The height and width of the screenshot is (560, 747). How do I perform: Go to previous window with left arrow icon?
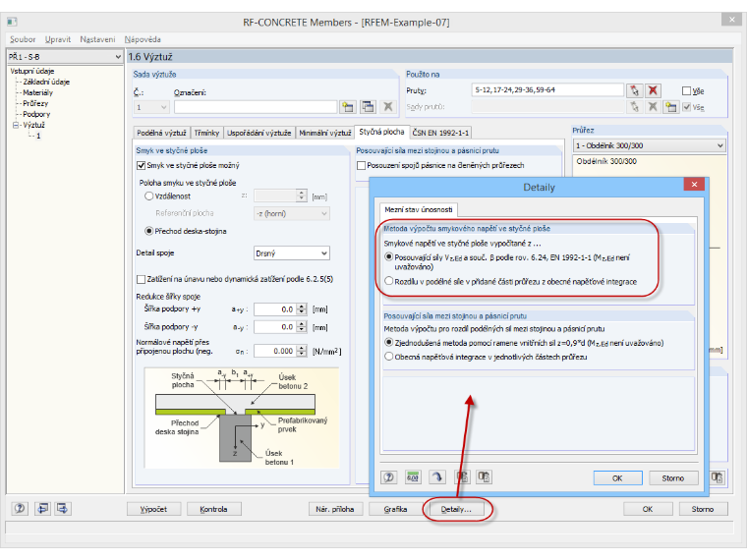coord(43,509)
